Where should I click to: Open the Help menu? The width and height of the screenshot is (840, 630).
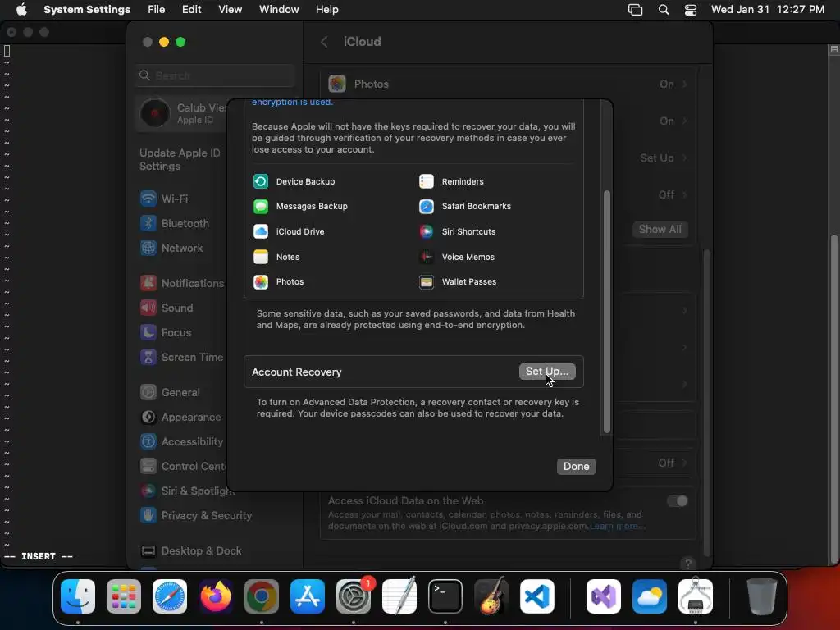tap(326, 10)
